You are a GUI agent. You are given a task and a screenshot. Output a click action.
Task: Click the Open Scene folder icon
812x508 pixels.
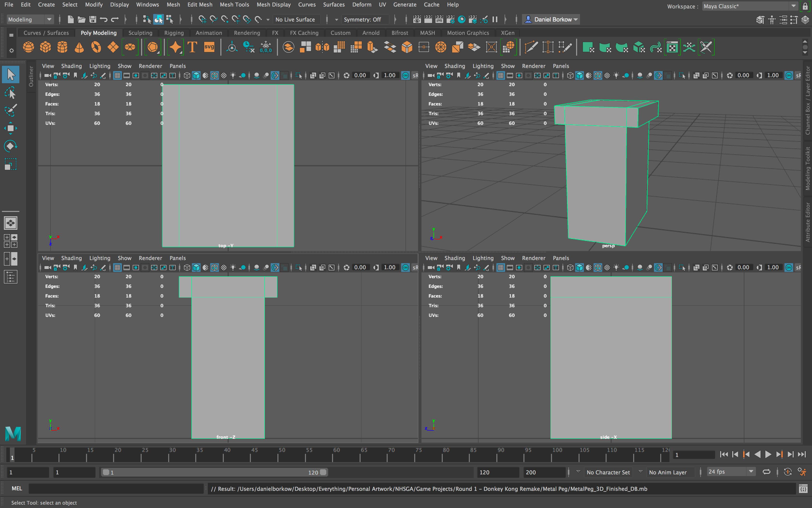[x=81, y=20]
